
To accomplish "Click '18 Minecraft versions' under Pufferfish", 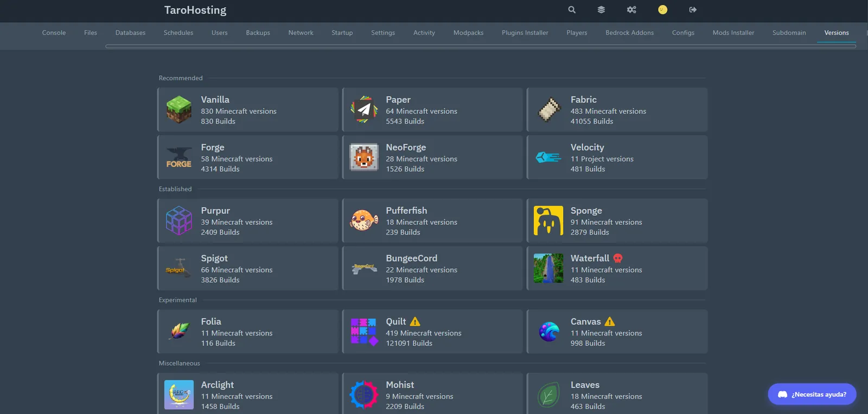I will coord(422,222).
